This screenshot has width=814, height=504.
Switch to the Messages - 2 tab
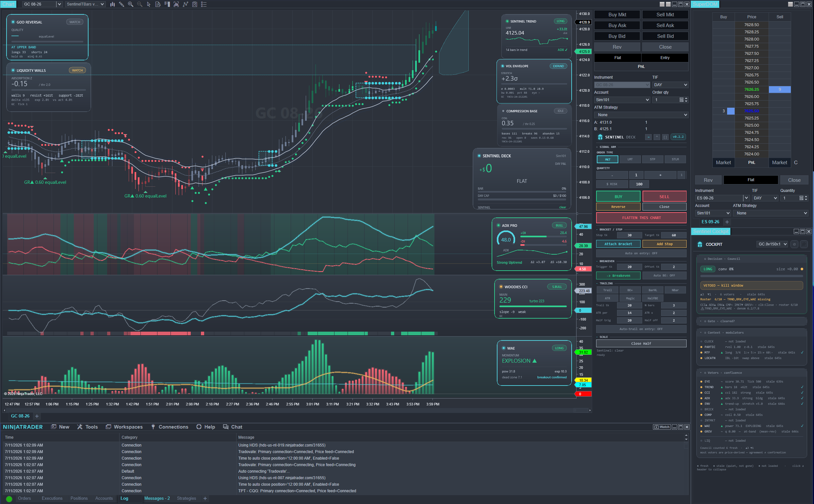click(x=157, y=498)
